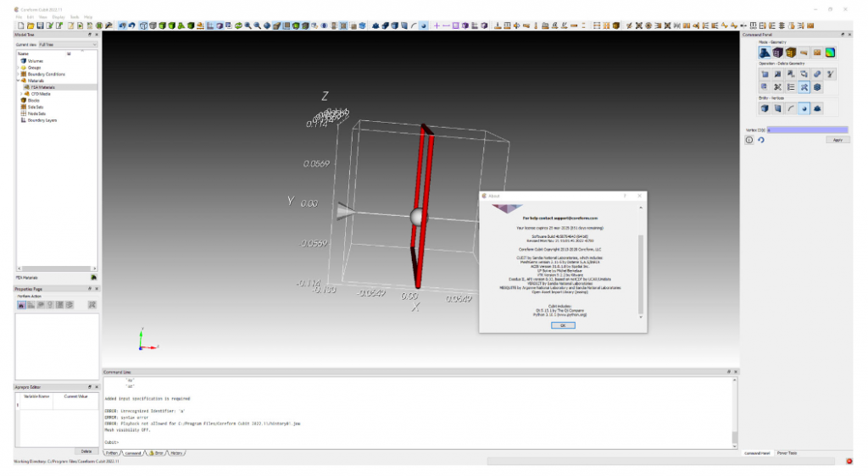Select Geometry mode icon in Command Panel

(x=765, y=53)
